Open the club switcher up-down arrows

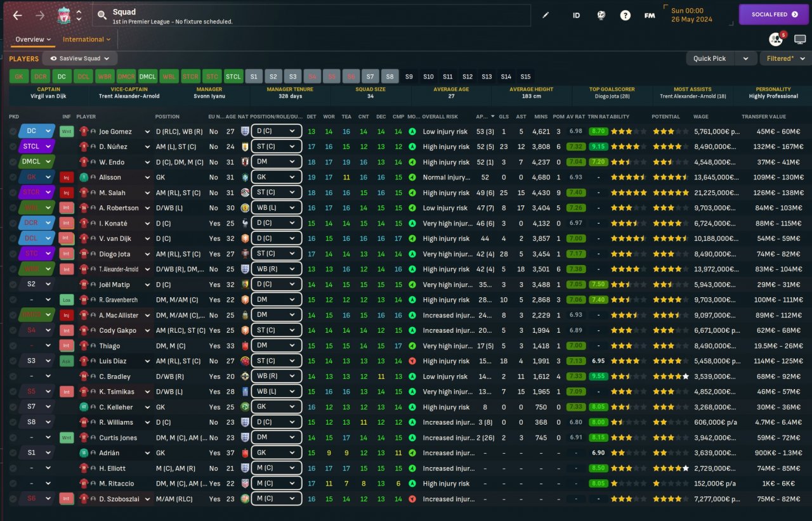79,16
